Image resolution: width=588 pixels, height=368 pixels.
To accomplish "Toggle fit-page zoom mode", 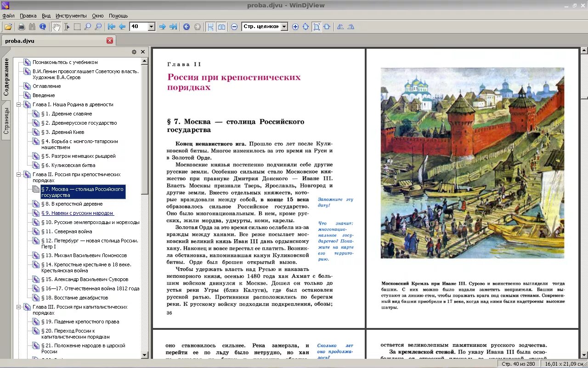I will (317, 27).
